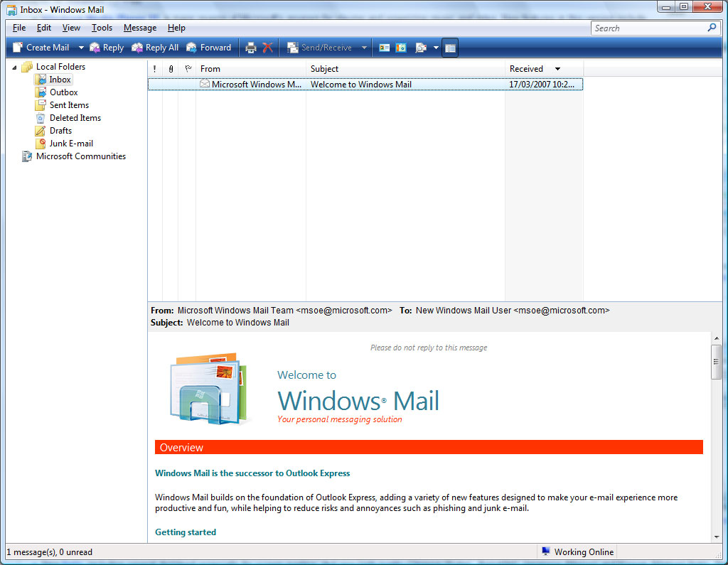Click Reply All in the toolbar
Viewport: 728px width, 565px height.
(155, 48)
